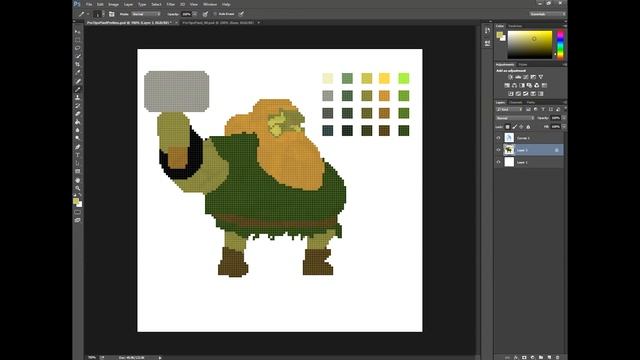Hide the selected middle layer
The image size is (640, 360).
tap(498, 150)
